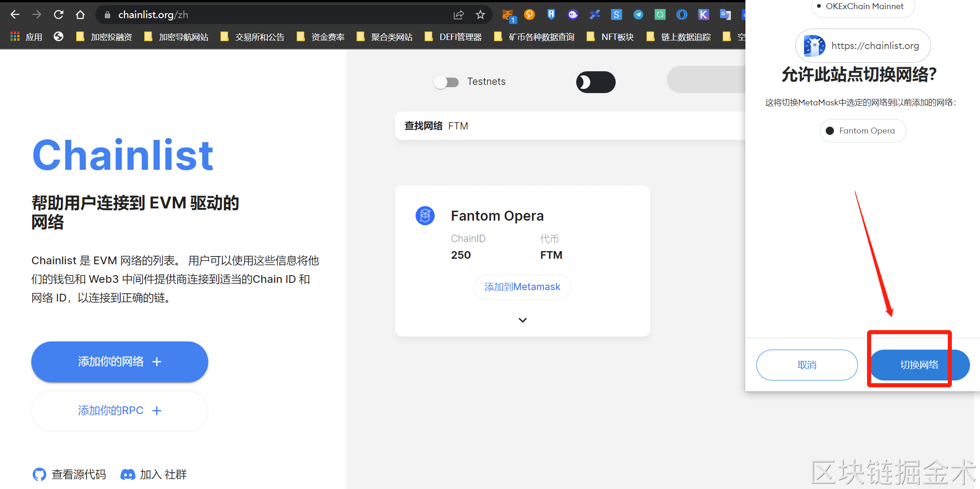
Task: Open the 查看源代码 GitHub link
Action: [x=69, y=474]
